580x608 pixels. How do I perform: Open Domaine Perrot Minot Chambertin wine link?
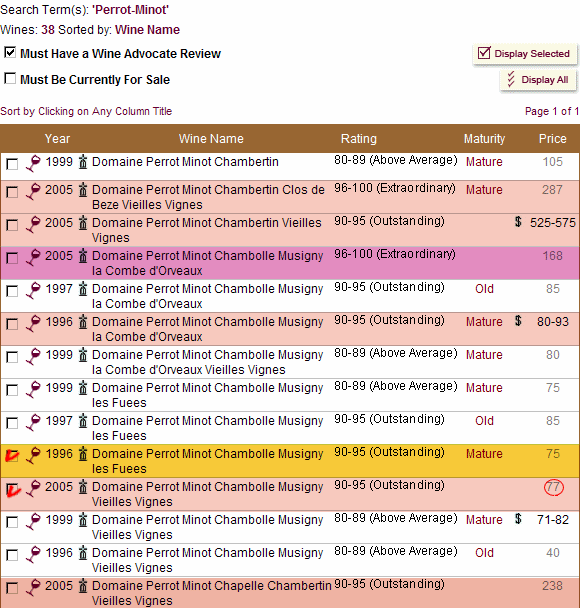[x=185, y=162]
